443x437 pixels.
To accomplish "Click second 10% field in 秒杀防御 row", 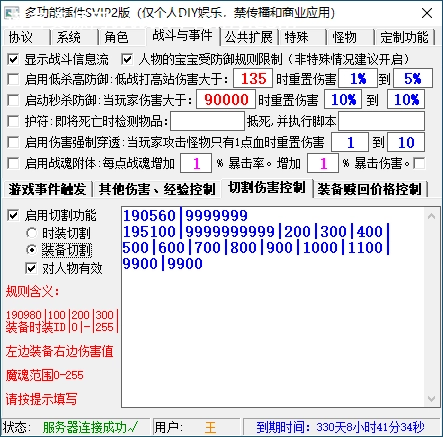I will coord(406,99).
